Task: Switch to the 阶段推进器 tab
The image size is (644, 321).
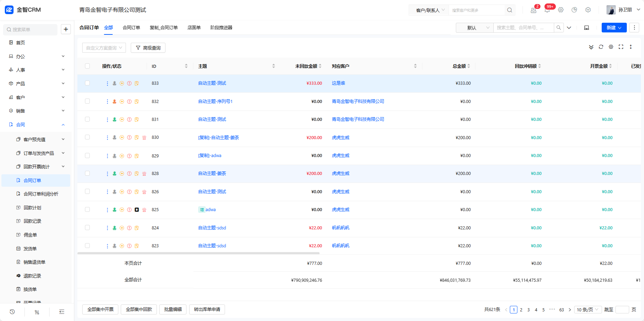Action: click(221, 28)
